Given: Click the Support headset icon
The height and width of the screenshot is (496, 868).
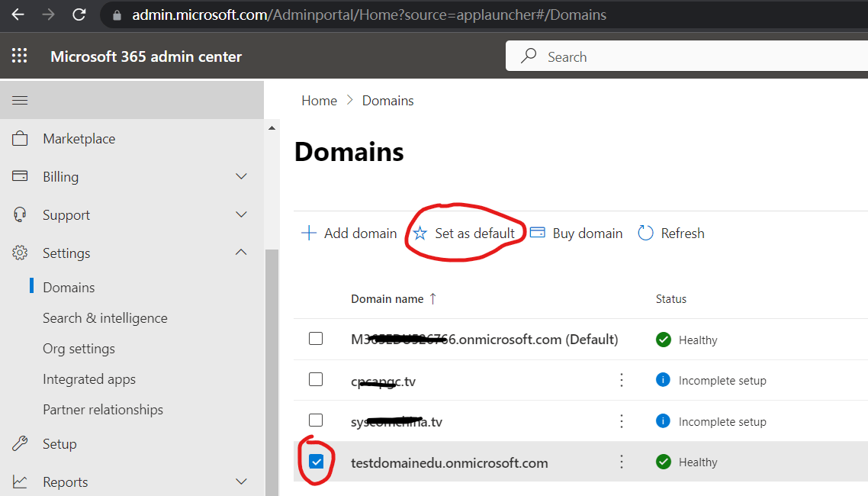Looking at the screenshot, I should pos(20,214).
